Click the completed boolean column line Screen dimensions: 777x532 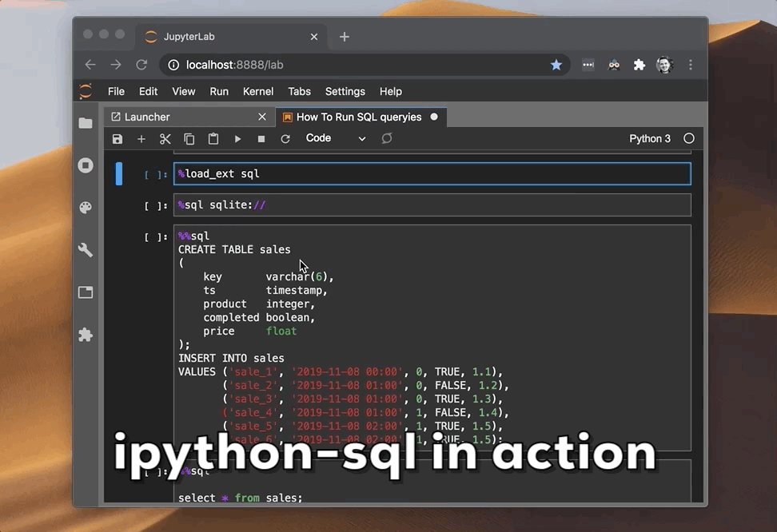click(x=259, y=317)
